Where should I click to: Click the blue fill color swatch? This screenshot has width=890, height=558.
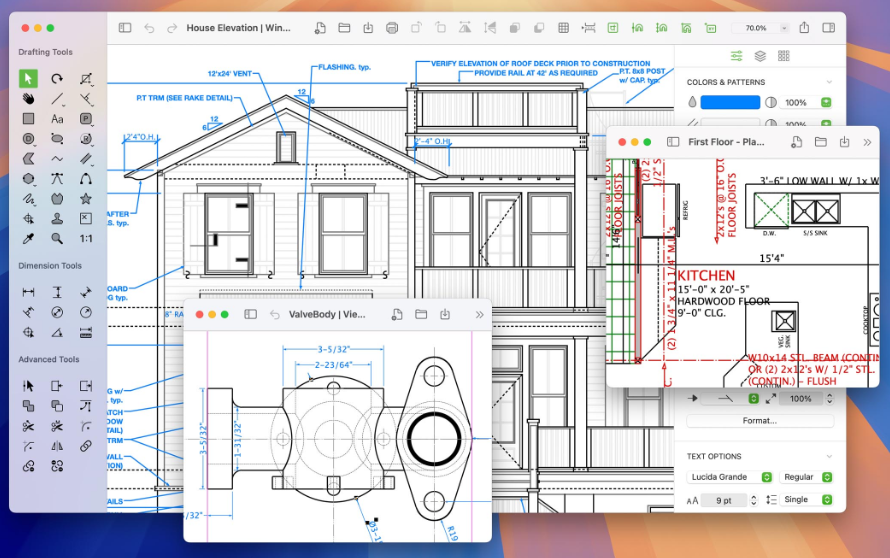click(x=730, y=103)
